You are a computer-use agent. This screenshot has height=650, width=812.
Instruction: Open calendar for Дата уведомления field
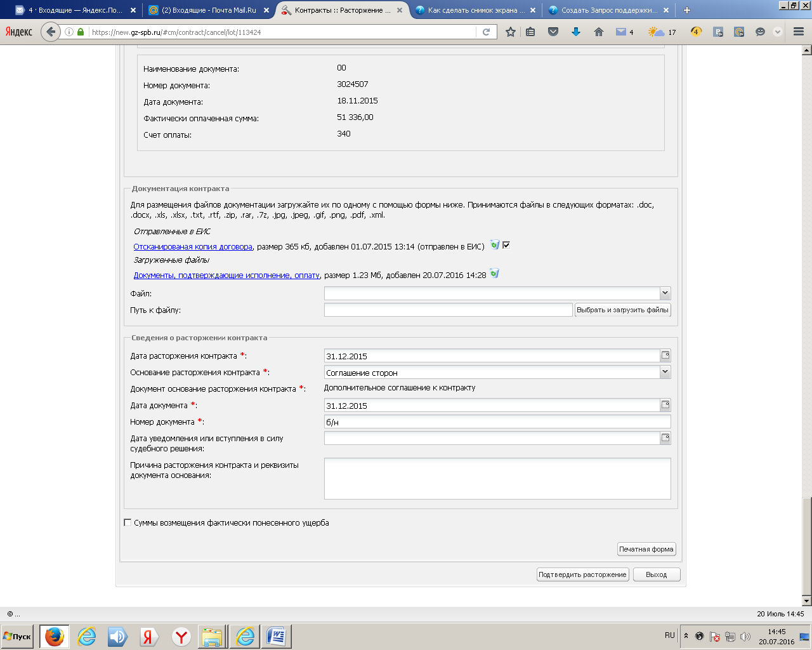click(x=665, y=438)
